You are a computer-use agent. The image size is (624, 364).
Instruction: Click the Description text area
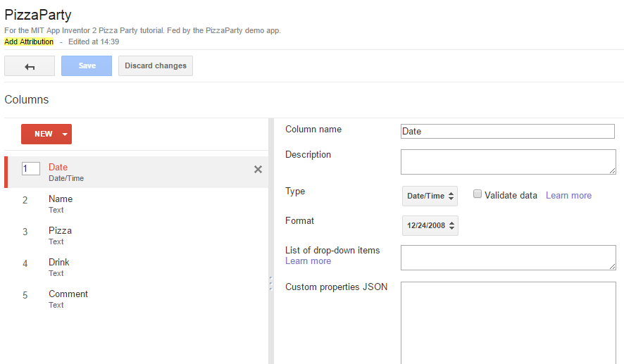(508, 162)
